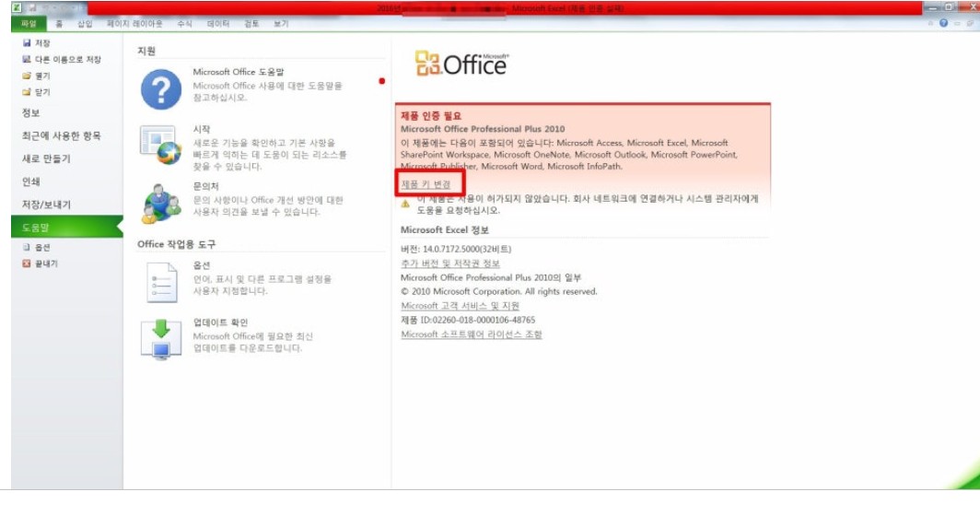Open the 데이터 (Data) ribbon tab
Screen dimensions: 980x527
pyautogui.click(x=218, y=24)
